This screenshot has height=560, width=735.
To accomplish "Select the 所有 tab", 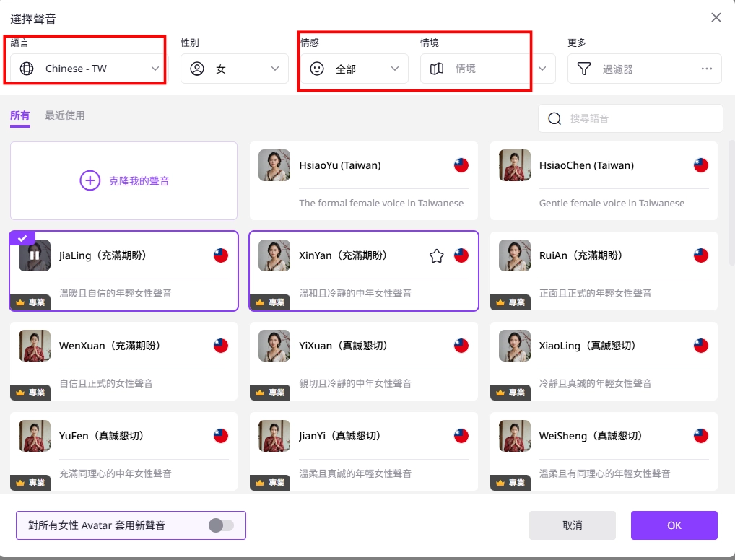I will [x=20, y=115].
